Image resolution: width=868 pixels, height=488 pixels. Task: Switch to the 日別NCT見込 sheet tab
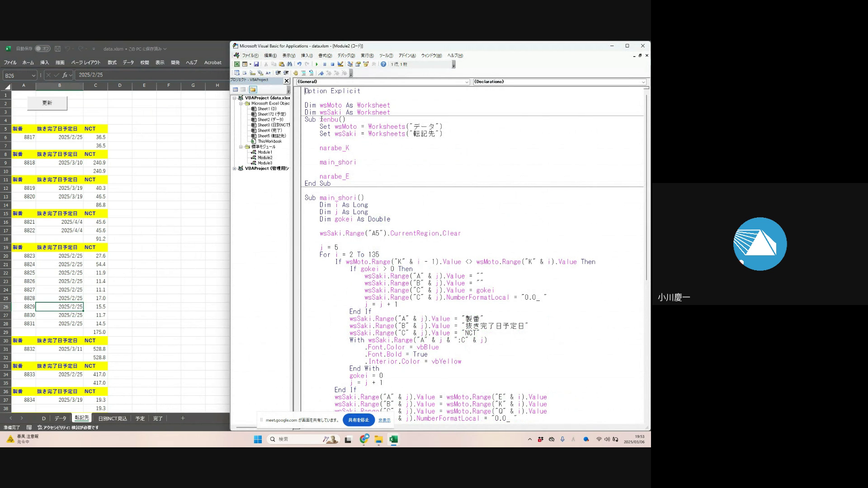tap(113, 418)
